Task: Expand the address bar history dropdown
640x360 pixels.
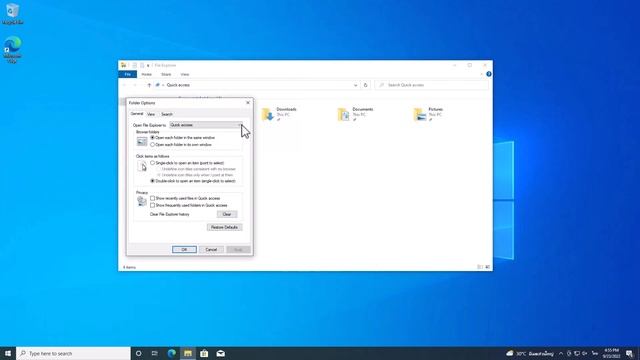Action: coord(356,85)
